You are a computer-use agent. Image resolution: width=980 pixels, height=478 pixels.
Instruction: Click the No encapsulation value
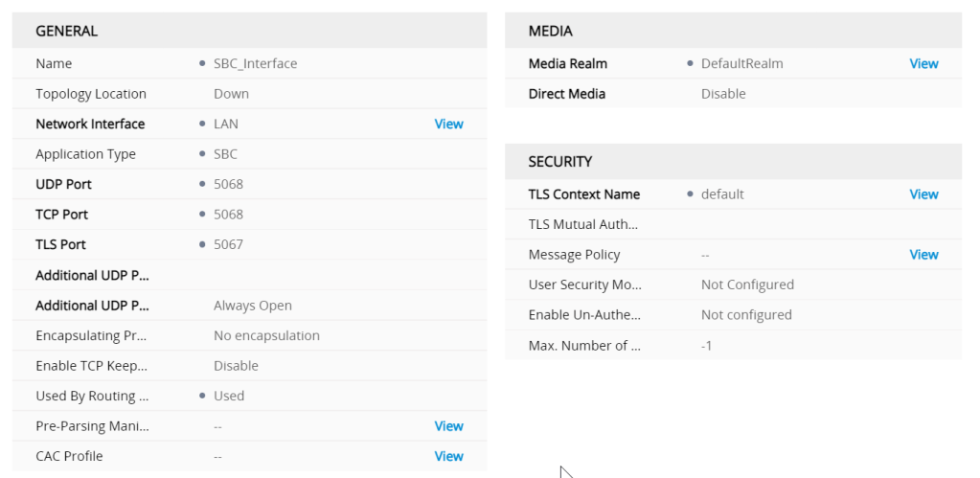[266, 335]
